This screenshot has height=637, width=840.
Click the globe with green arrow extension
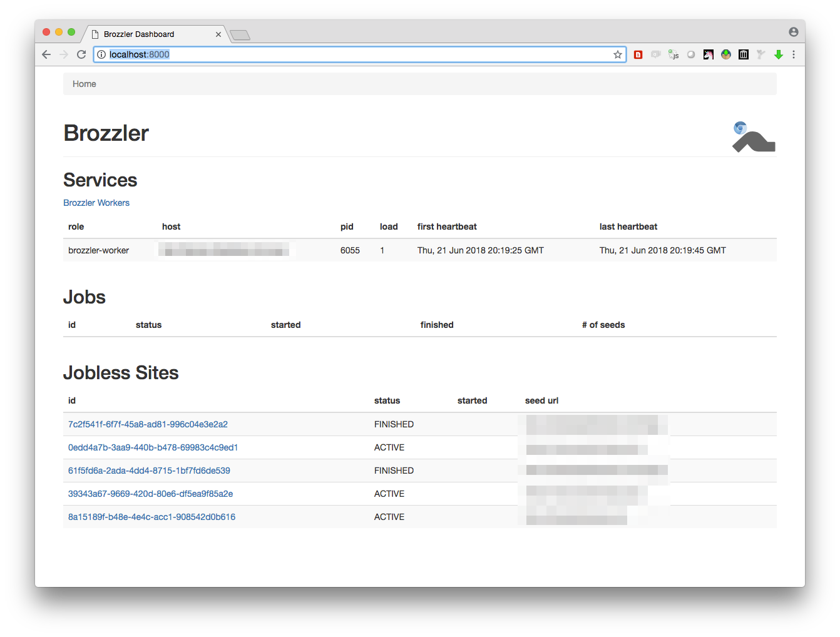[726, 54]
